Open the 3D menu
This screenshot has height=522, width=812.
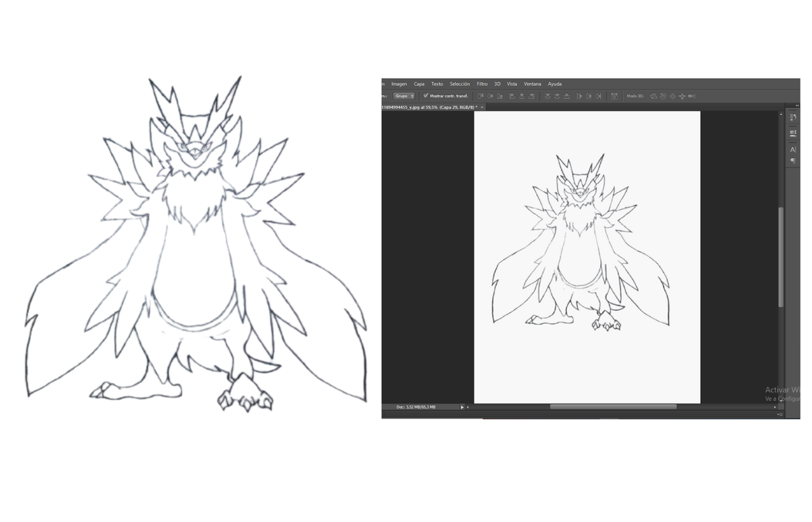tap(497, 84)
